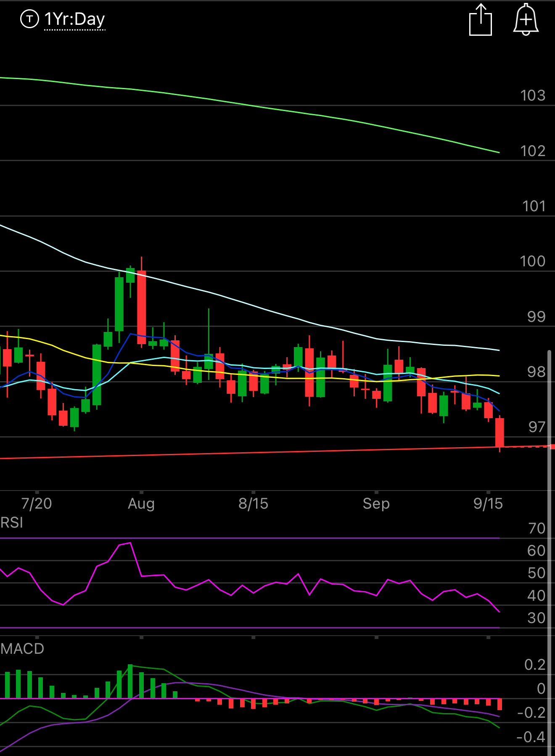This screenshot has height=756, width=555.
Task: Tap the 9/15 date axis label
Action: (488, 504)
